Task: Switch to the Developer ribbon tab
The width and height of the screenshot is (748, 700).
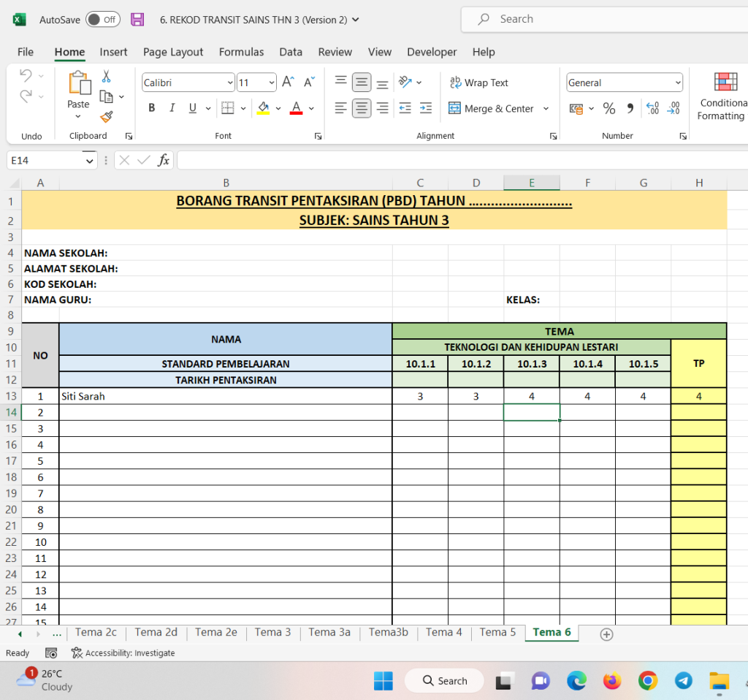Action: (431, 52)
